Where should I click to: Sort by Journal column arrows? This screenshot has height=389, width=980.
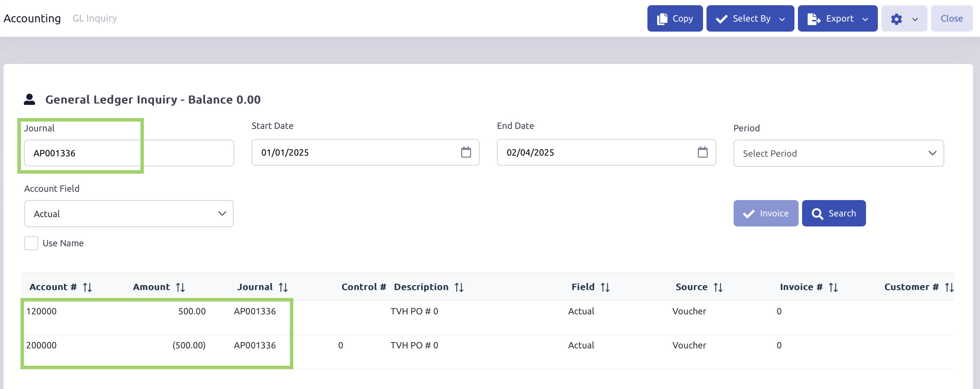click(283, 287)
